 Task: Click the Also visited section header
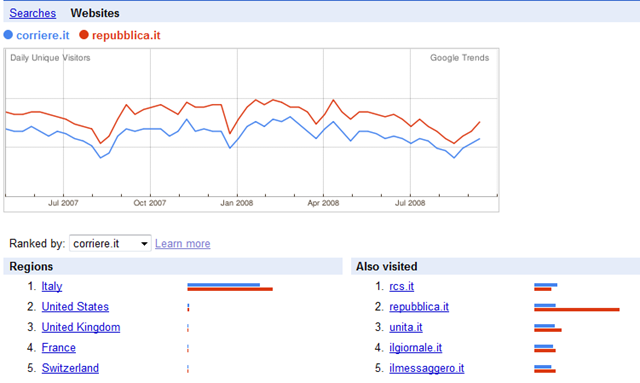387,267
